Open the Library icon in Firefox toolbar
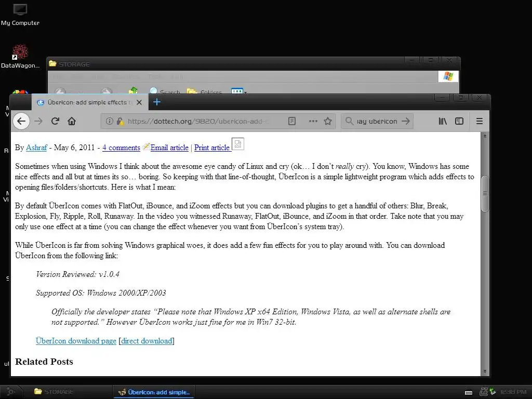 [443, 121]
